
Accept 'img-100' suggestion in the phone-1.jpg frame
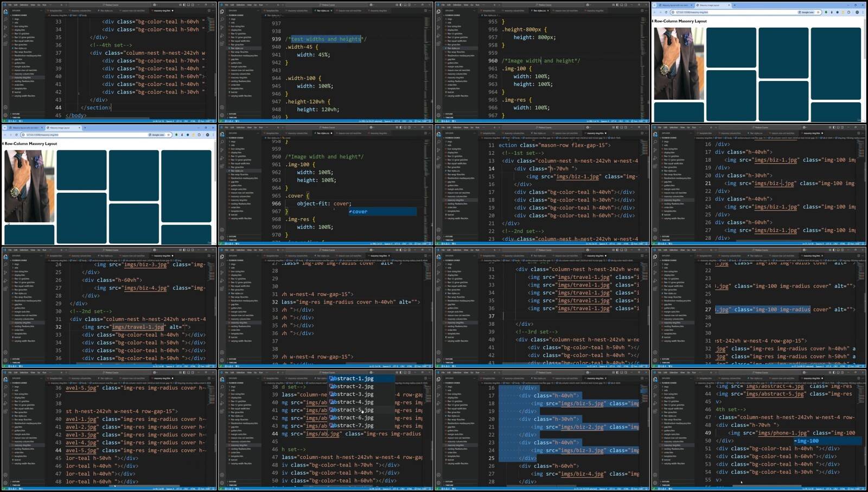tap(827, 441)
